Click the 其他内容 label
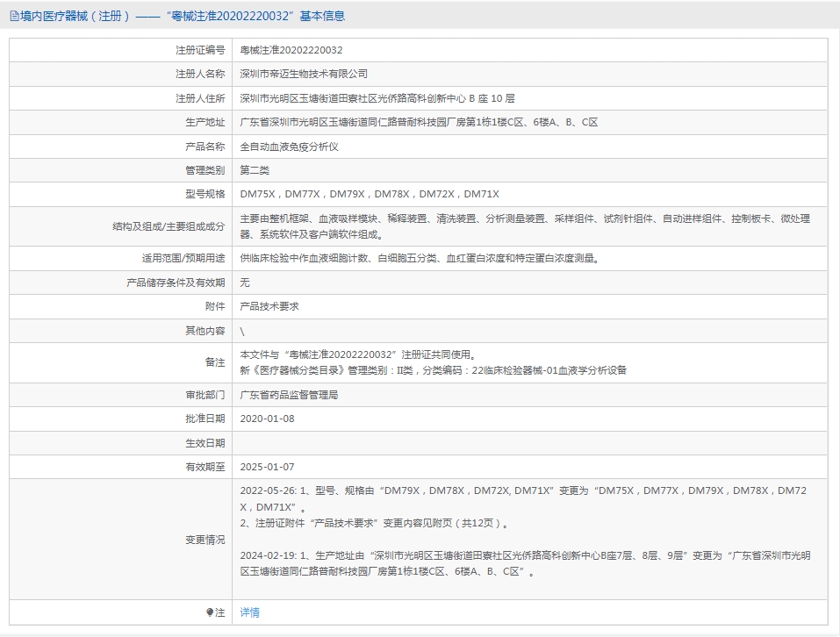Viewport: 840px width, 637px height. 205,331
